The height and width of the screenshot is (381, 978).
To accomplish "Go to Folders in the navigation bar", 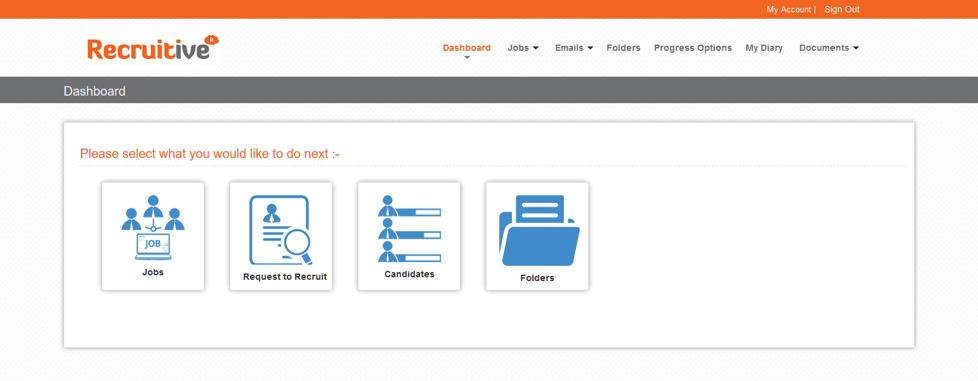I will pos(623,47).
